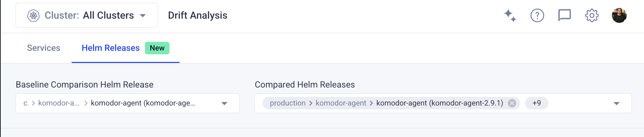Click the komodor-agent (komodor-agent-2.9.1) chip label
644x137 pixels.
440,103
